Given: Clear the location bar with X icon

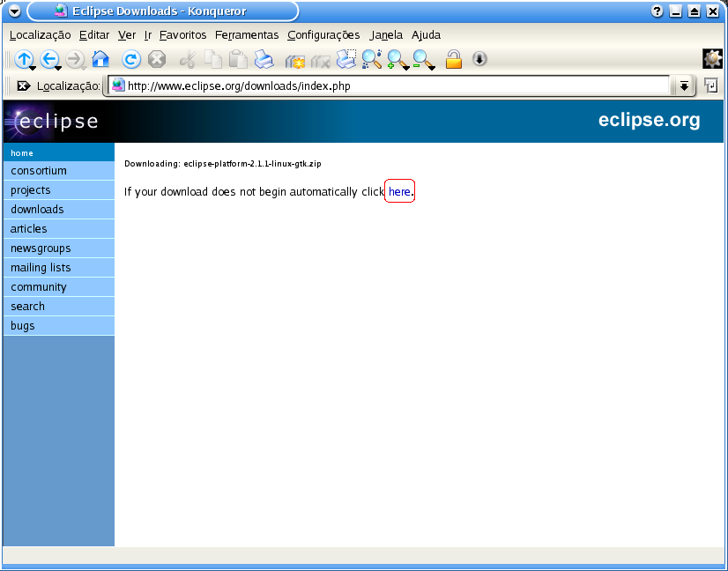Looking at the screenshot, I should tap(23, 85).
